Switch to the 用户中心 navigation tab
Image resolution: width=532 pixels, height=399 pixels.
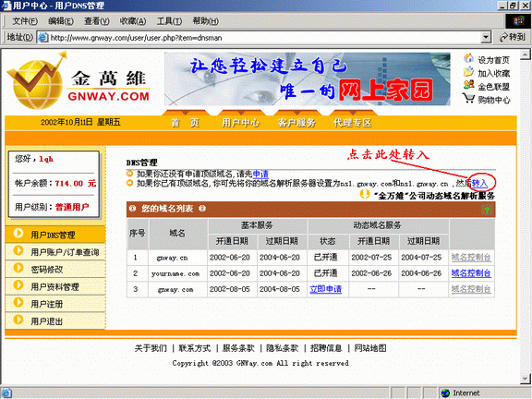(240, 123)
